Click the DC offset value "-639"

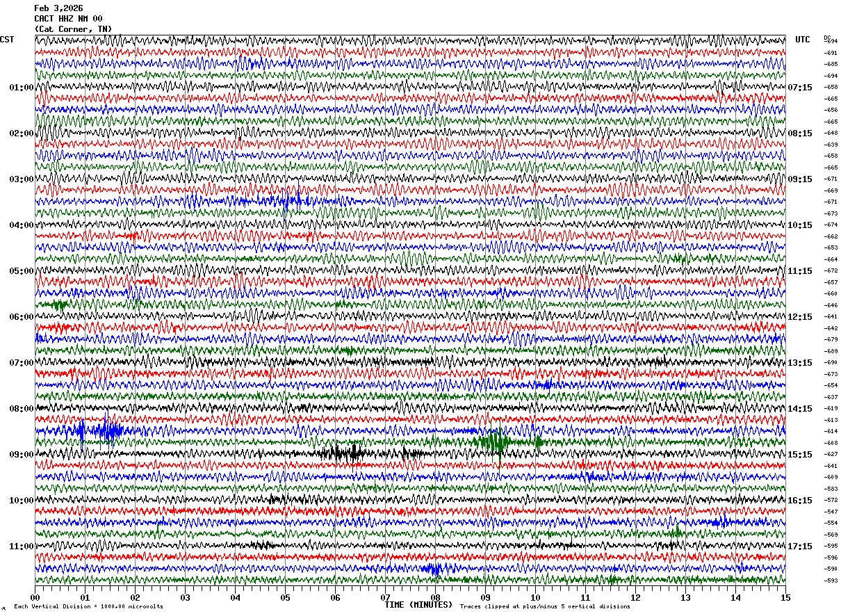(x=831, y=145)
